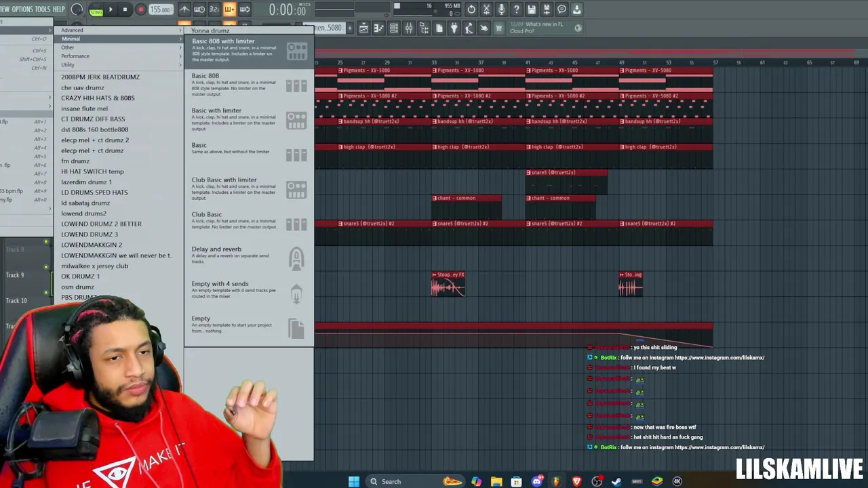Screen dimensions: 868x488
Task: Open Windows Start menu
Action: click(x=353, y=481)
